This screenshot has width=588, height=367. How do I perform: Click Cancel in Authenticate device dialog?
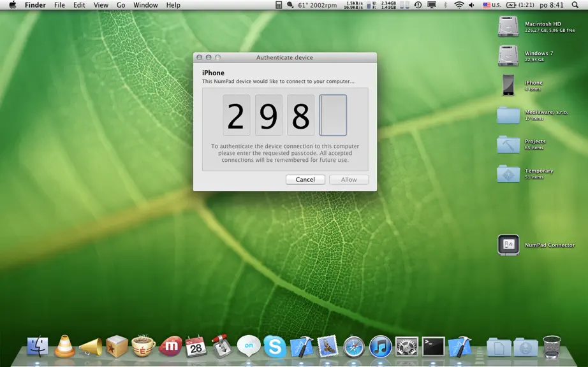tap(305, 180)
